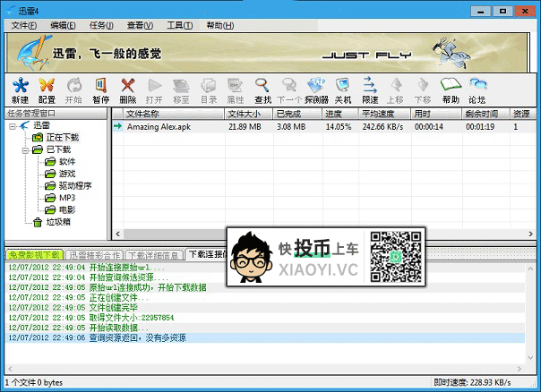Click the task list horizontal scrollbar right arrow

click(x=530, y=234)
